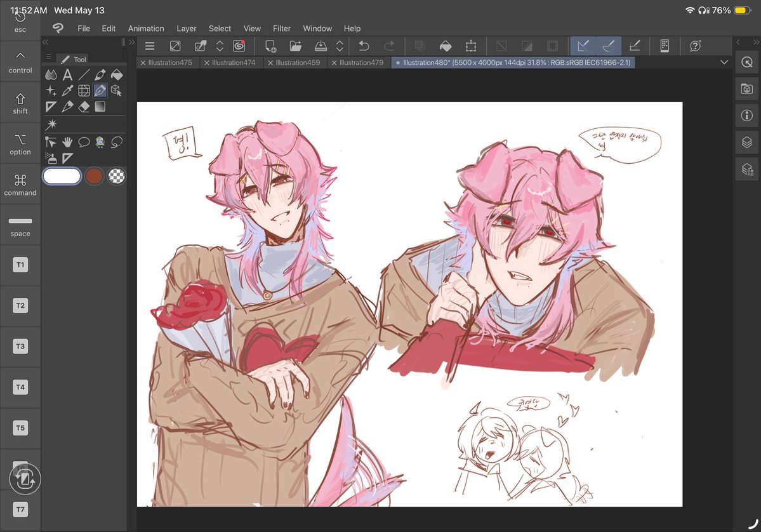Select the Eraser tool
This screenshot has width=761, height=532.
click(84, 107)
